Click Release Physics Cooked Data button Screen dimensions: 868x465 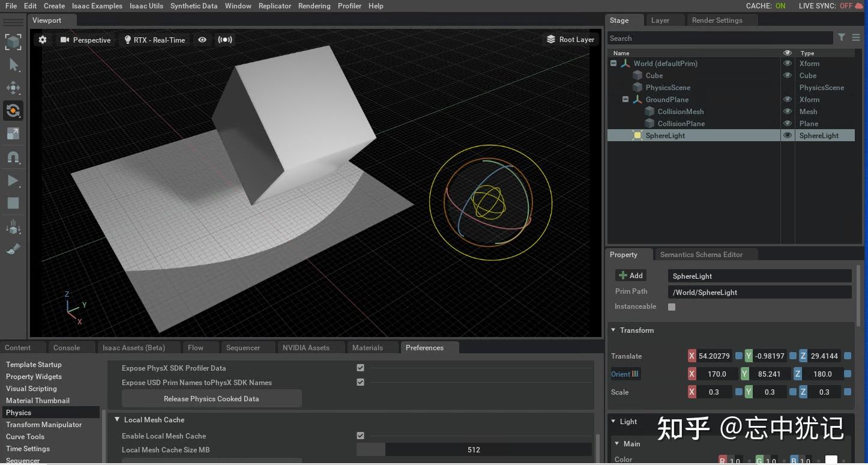pos(211,399)
